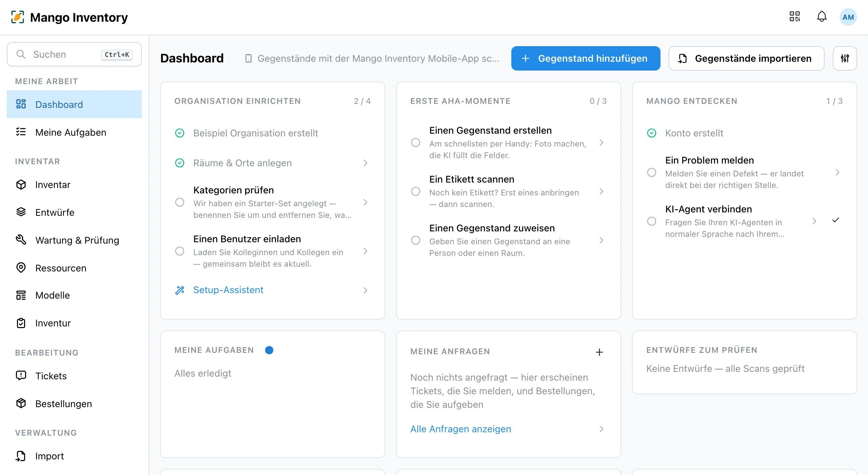Click the Alle Anfragen anzeigen chevron
Image resolution: width=868 pixels, height=475 pixels.
tap(601, 429)
